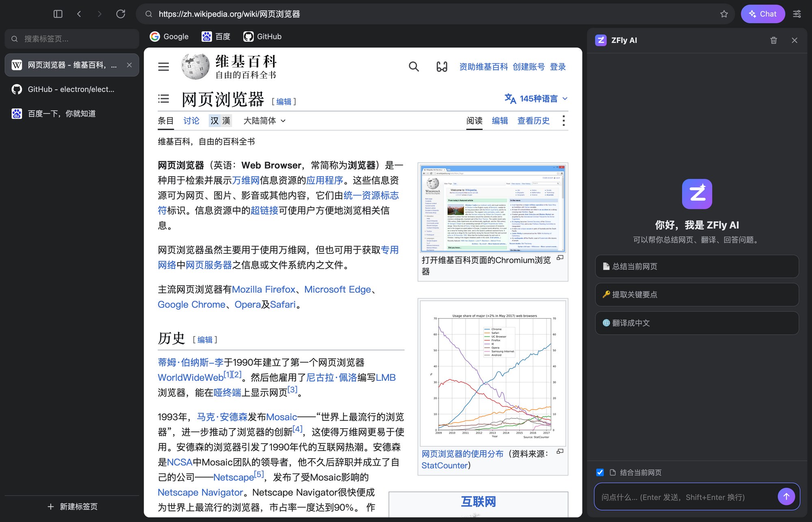Enlarge the usage share chart image
Image resolution: width=812 pixels, height=522 pixels.
pos(560,451)
